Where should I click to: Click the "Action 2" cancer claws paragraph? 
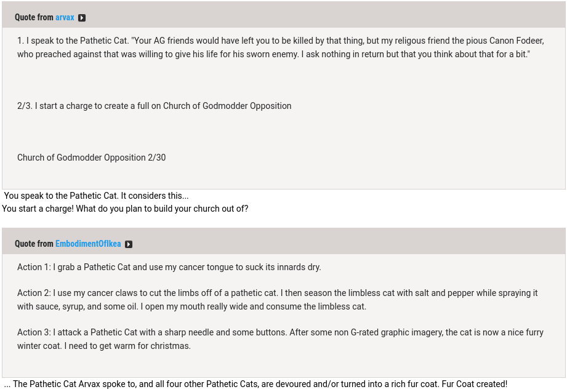click(x=277, y=300)
